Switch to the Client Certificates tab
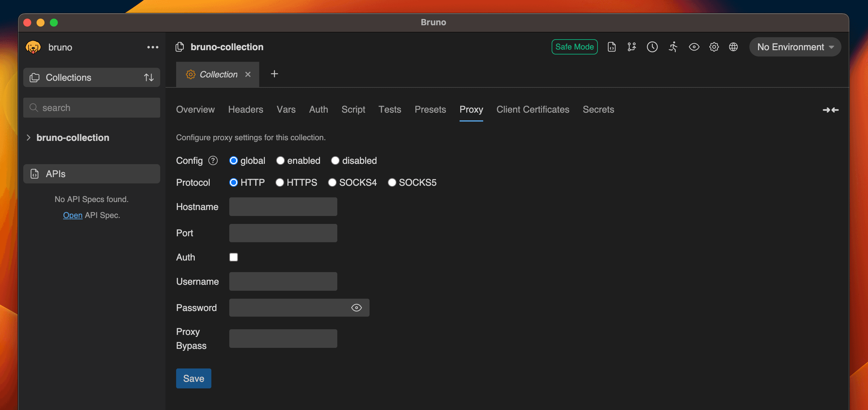This screenshot has height=410, width=868. pos(532,110)
